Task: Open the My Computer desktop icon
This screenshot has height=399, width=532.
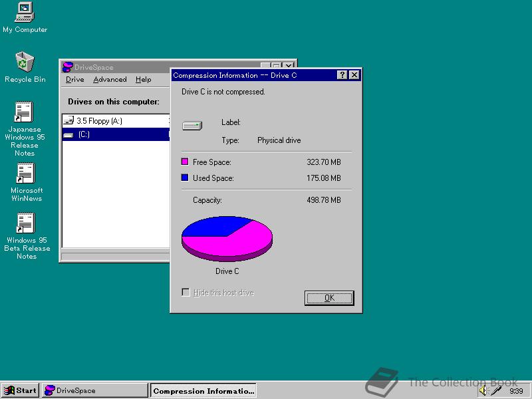Action: pyautogui.click(x=25, y=18)
